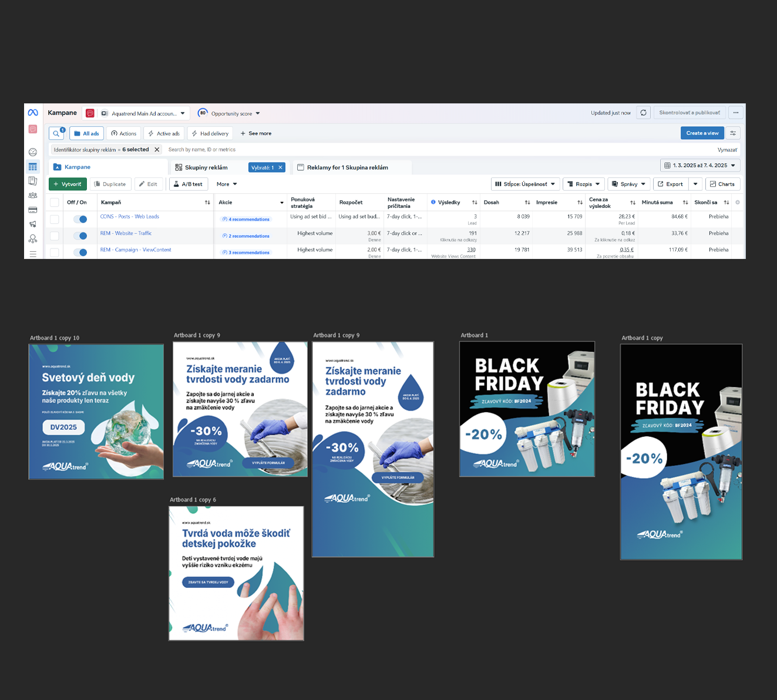Open the megaphone advertising settings icon
The width and height of the screenshot is (777, 700).
[33, 224]
